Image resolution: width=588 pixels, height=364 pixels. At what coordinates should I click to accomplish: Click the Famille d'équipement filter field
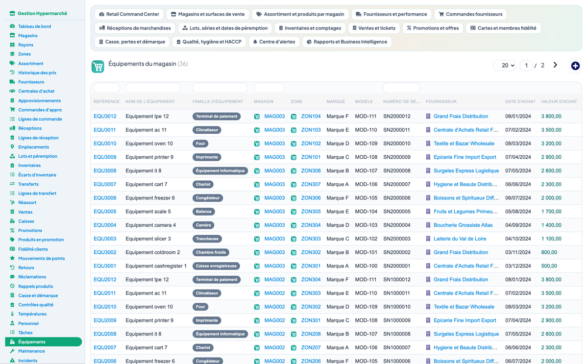pos(220,88)
